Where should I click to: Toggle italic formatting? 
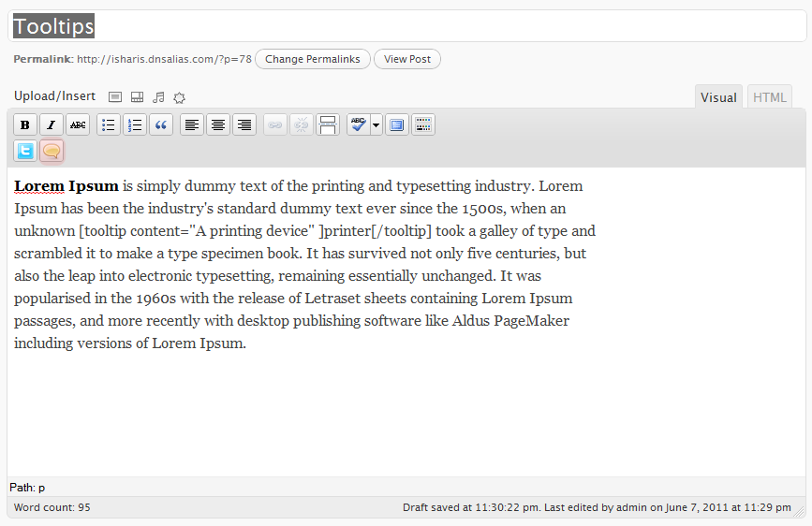pyautogui.click(x=52, y=124)
